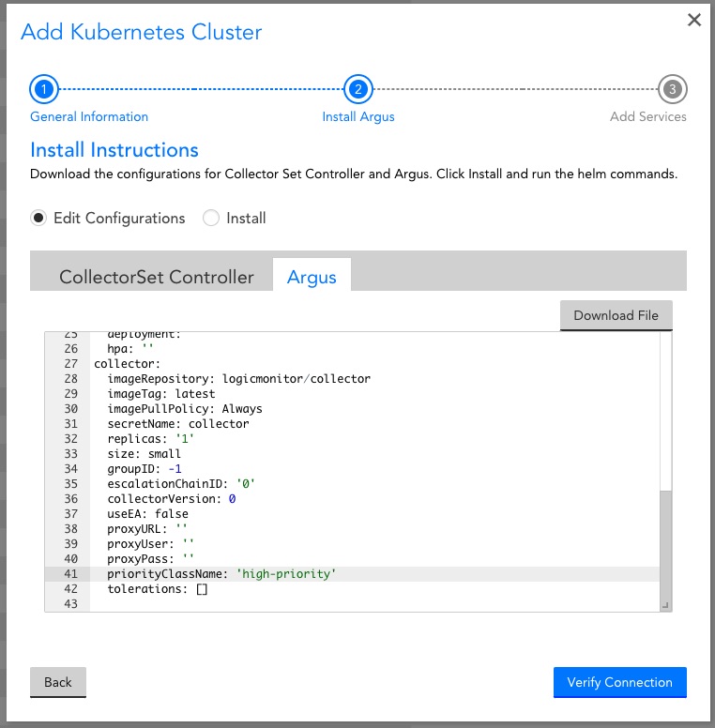Open the Argus configuration tab
The image size is (715, 728).
pyautogui.click(x=312, y=277)
